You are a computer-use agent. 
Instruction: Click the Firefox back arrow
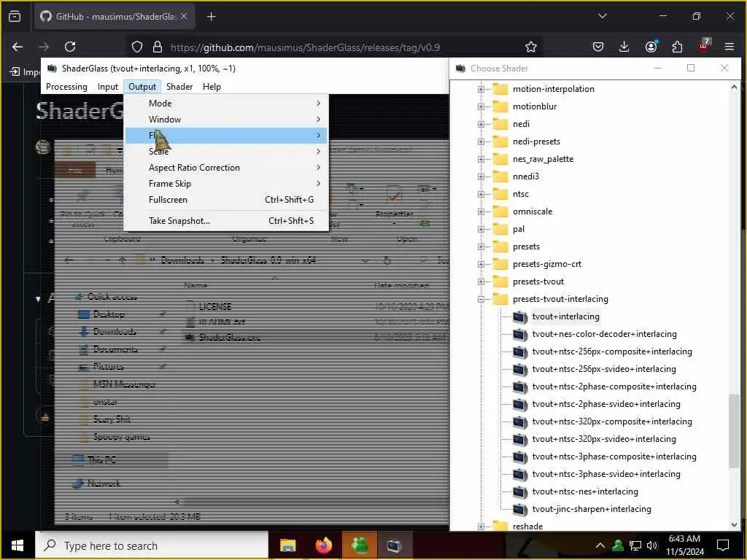tap(18, 47)
